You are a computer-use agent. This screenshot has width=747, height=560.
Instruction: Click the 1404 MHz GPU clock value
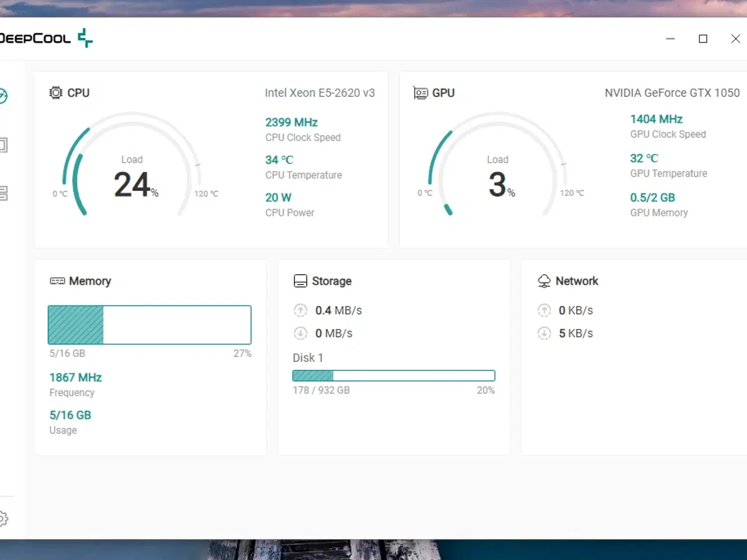click(656, 119)
